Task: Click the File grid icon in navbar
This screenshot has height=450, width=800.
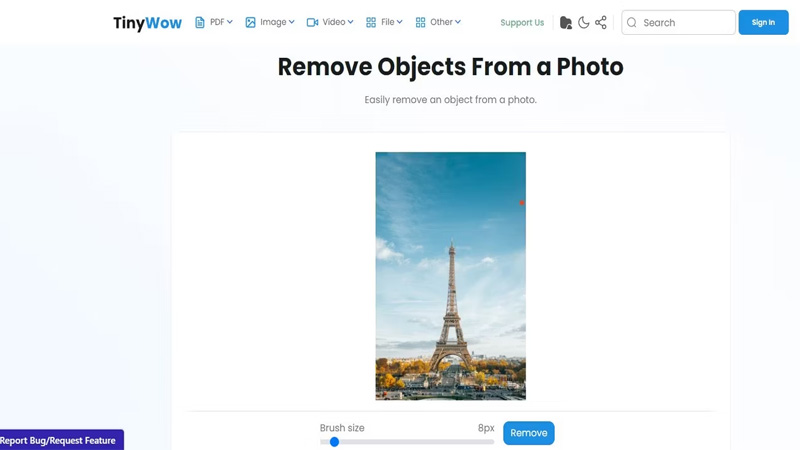Action: tap(371, 22)
